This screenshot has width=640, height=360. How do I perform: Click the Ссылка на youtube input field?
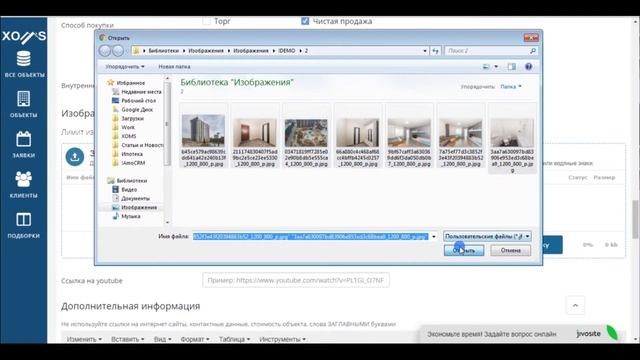[x=296, y=280]
